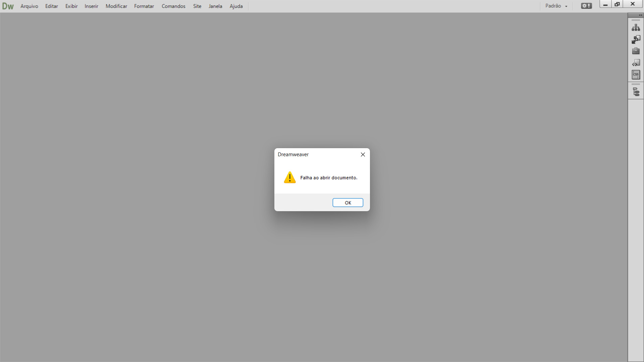644x362 pixels.
Task: Open the Site menu
Action: click(197, 6)
